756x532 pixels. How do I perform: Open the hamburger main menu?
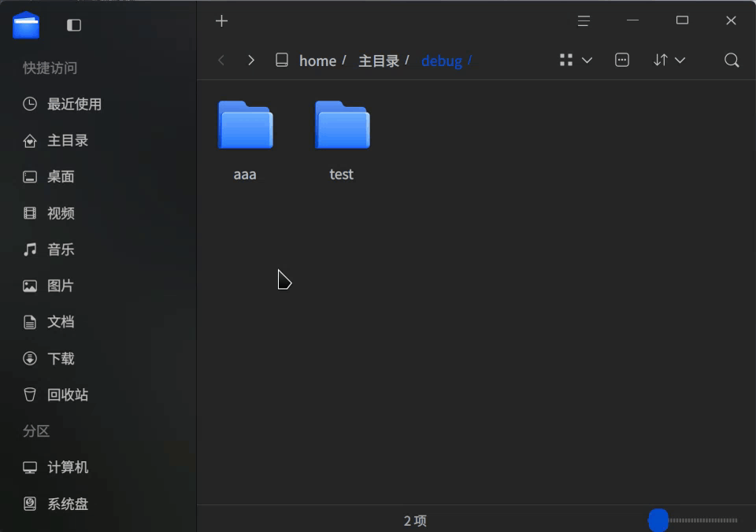point(584,20)
